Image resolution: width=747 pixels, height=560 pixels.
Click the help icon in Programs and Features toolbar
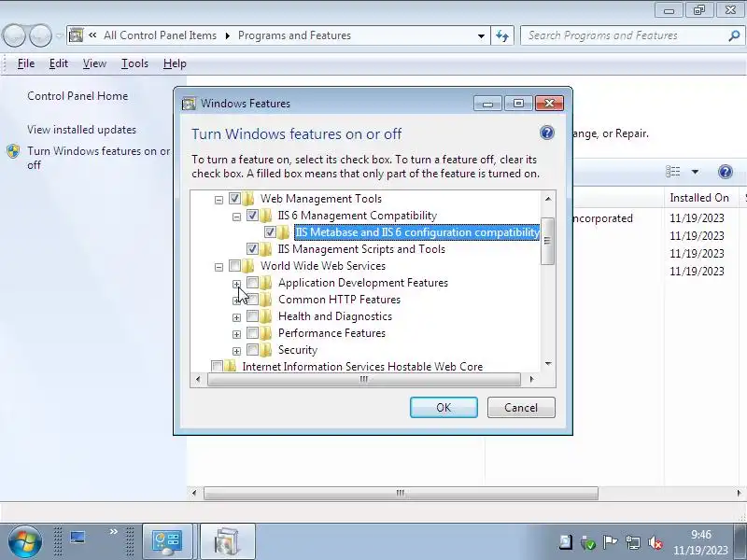click(x=726, y=172)
